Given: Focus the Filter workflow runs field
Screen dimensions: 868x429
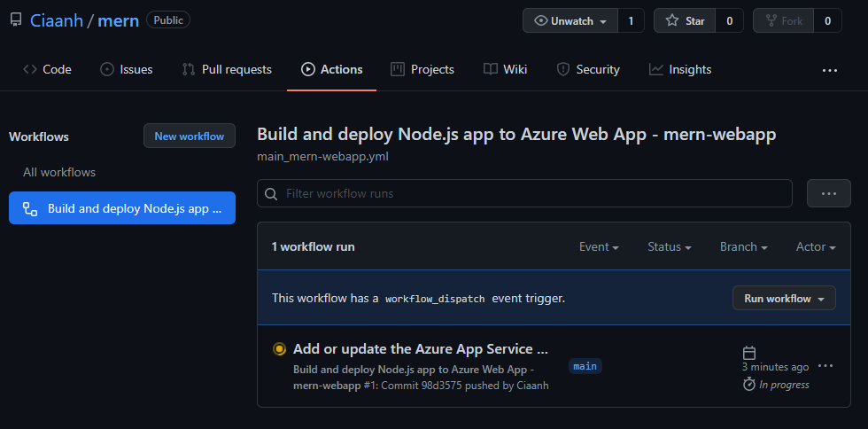Looking at the screenshot, I should 524,193.
